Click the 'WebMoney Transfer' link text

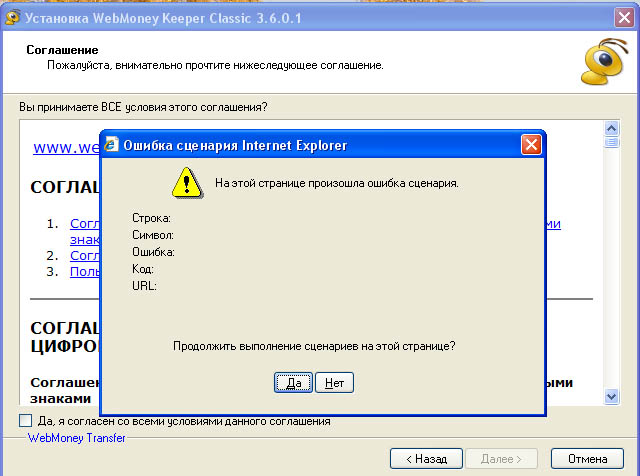coord(76,438)
